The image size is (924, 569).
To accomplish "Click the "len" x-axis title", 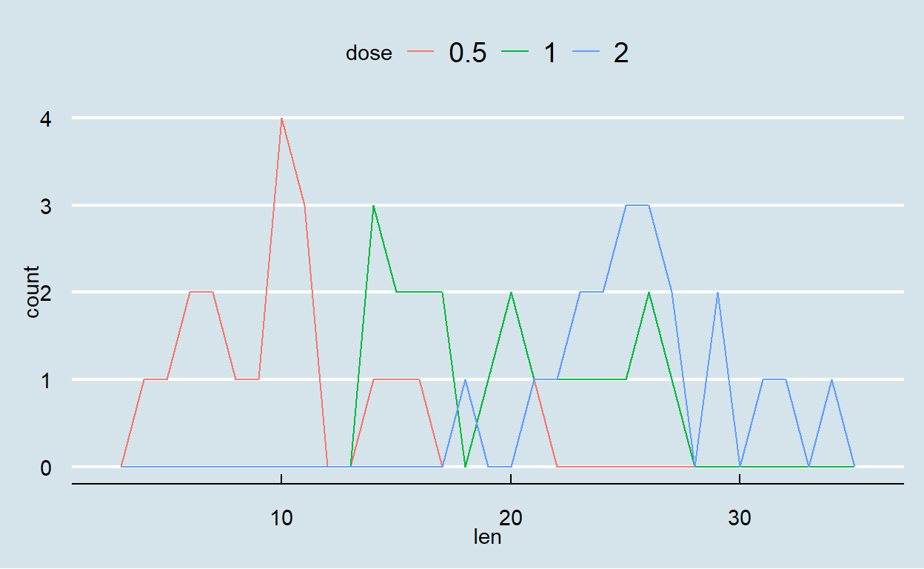I will 488,537.
